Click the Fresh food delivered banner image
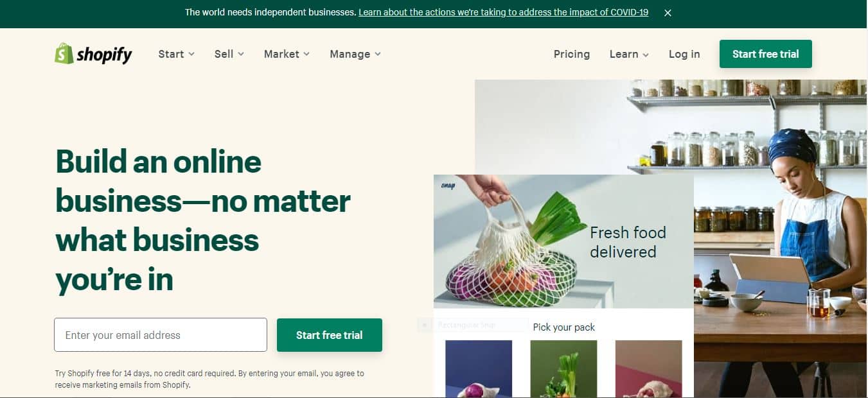Screen dimensions: 868x398 563,241
